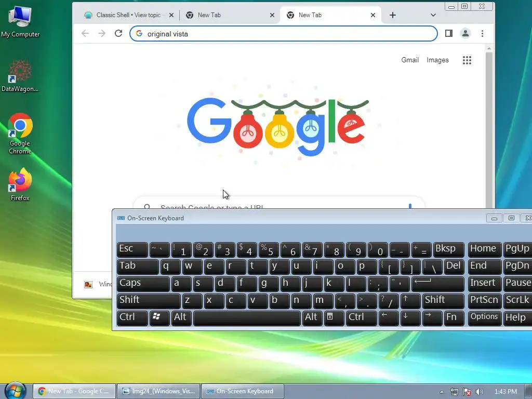Viewport: 532px width, 399px height.
Task: Show hidden tray icons arrow
Action: click(442, 392)
